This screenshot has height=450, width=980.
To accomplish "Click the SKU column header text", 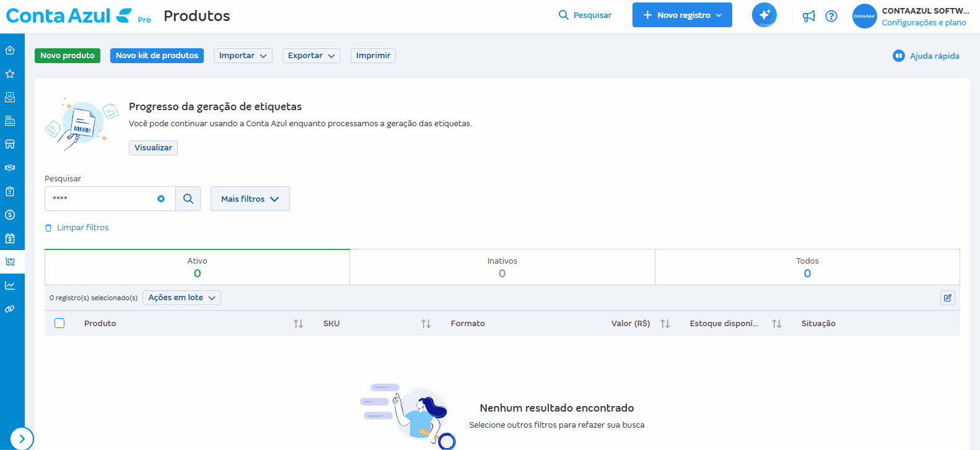I will click(331, 324).
